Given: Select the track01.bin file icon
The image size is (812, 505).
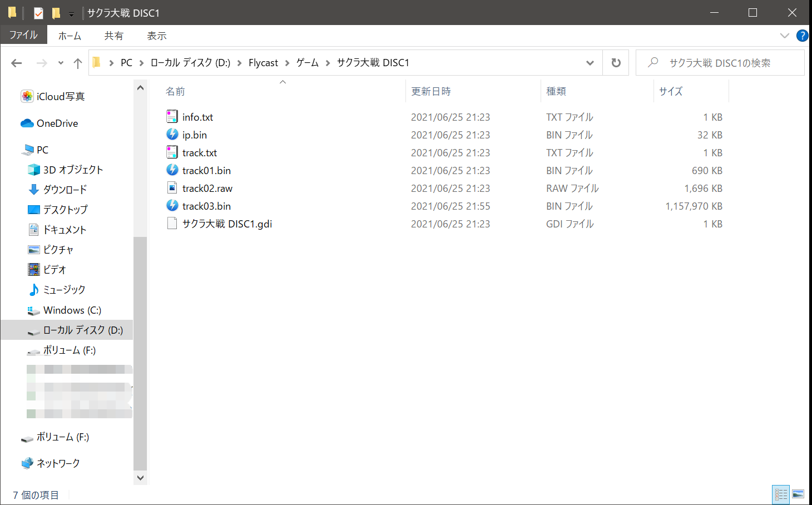Looking at the screenshot, I should 172,170.
